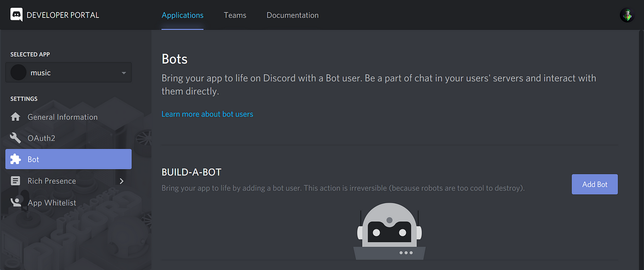644x270 pixels.
Task: Follow the Learn more about bot users link
Action: pos(207,114)
